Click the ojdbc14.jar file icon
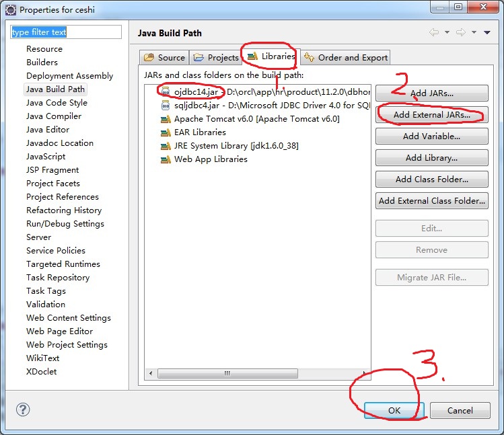The height and width of the screenshot is (435, 504). coord(166,92)
